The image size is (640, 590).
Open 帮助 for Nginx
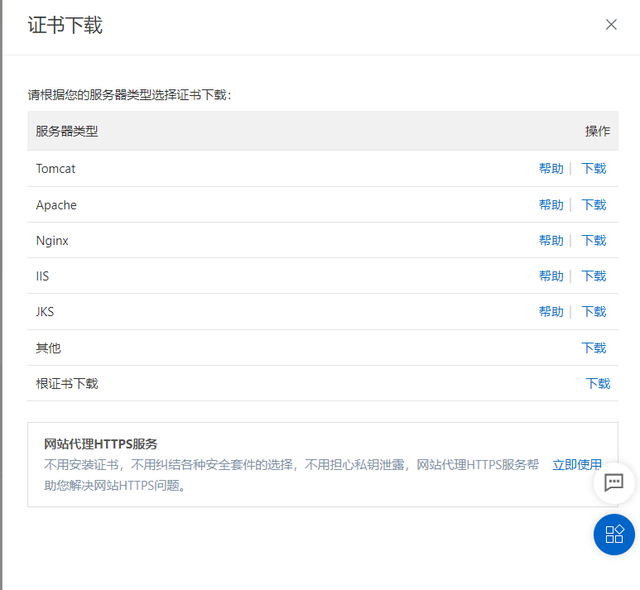[x=551, y=240]
